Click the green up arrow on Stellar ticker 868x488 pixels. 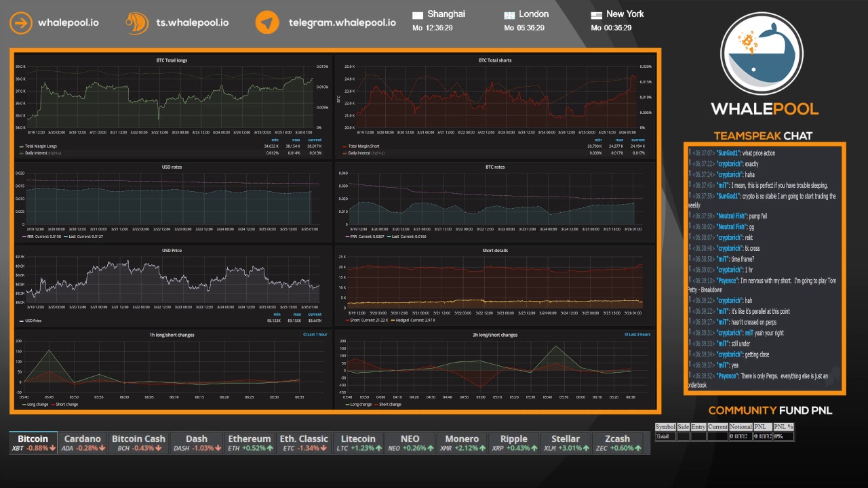(587, 448)
